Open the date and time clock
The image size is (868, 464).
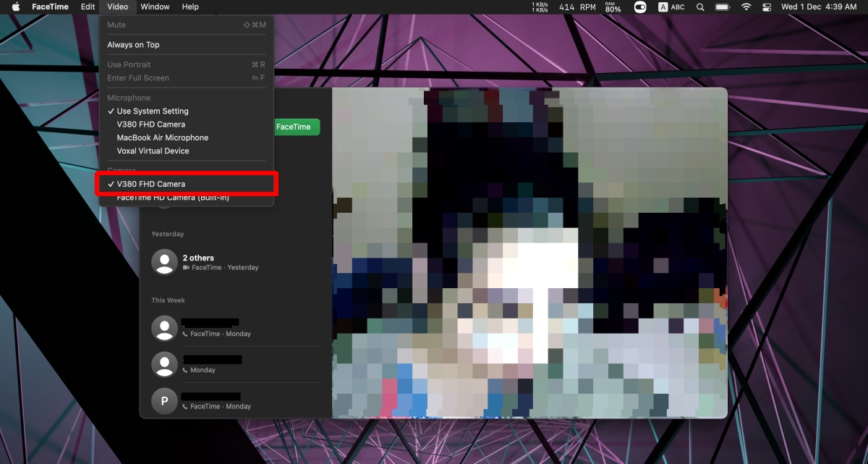(820, 7)
